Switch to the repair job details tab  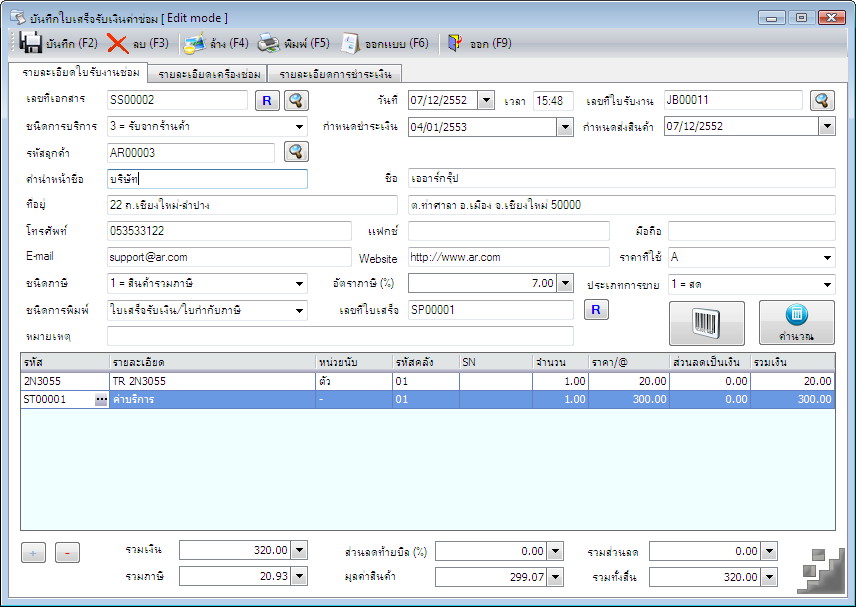coord(80,73)
